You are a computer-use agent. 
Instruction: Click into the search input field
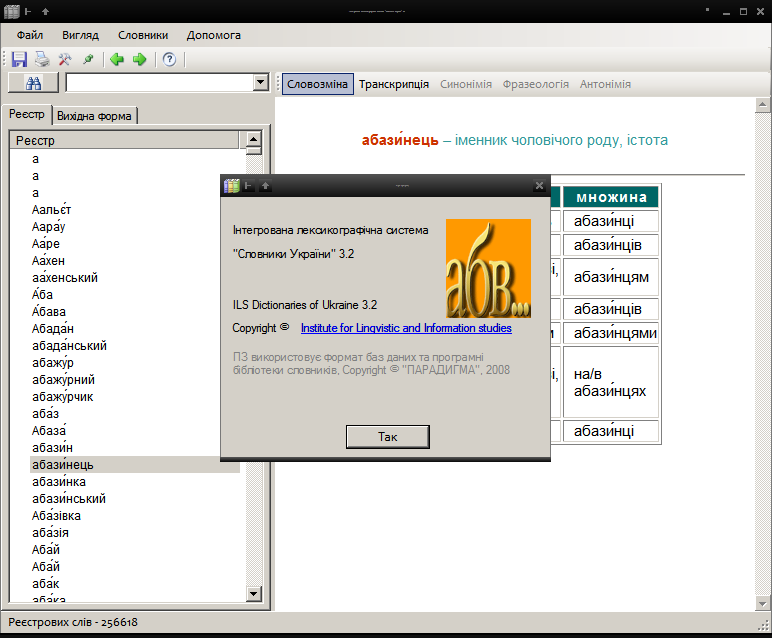pos(160,82)
